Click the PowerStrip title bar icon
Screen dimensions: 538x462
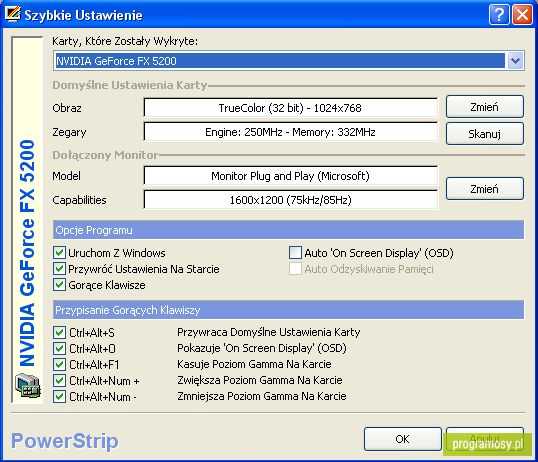coord(13,14)
